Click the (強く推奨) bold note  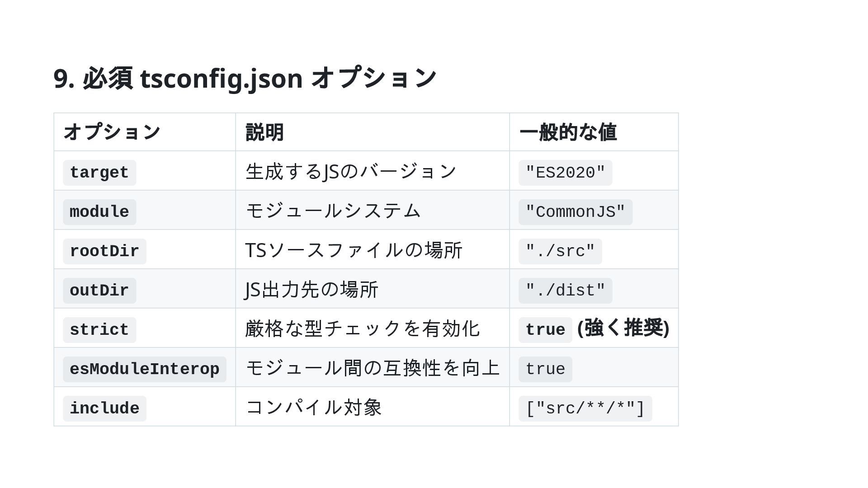(x=623, y=328)
